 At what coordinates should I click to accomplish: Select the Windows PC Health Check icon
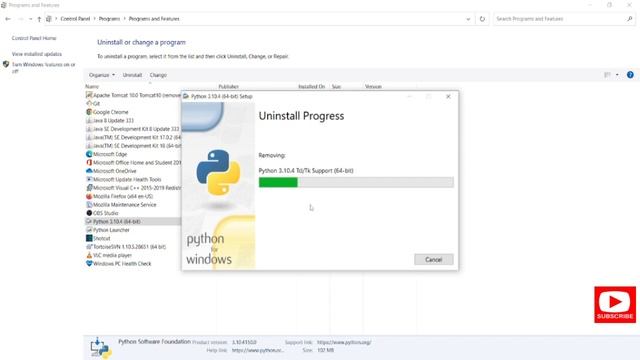(89, 264)
